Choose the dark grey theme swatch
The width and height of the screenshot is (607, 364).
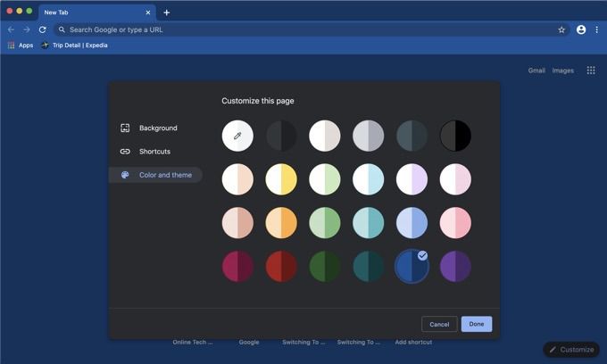281,136
